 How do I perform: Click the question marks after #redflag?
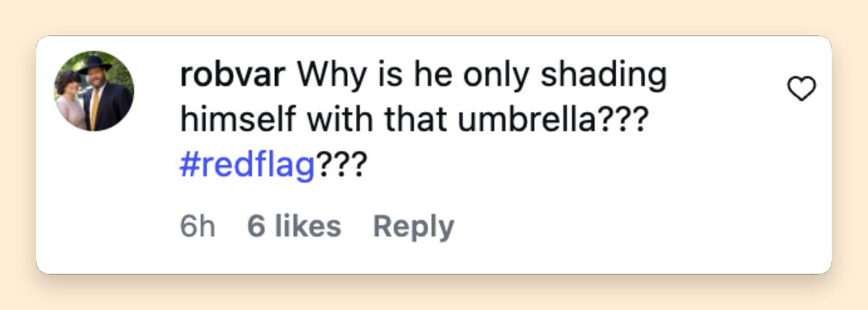tap(340, 168)
